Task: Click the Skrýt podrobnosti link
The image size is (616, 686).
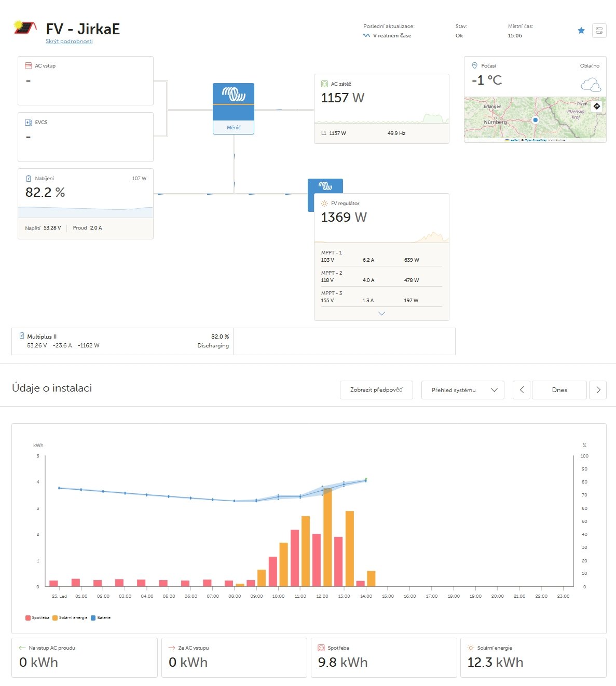Action: tap(69, 42)
